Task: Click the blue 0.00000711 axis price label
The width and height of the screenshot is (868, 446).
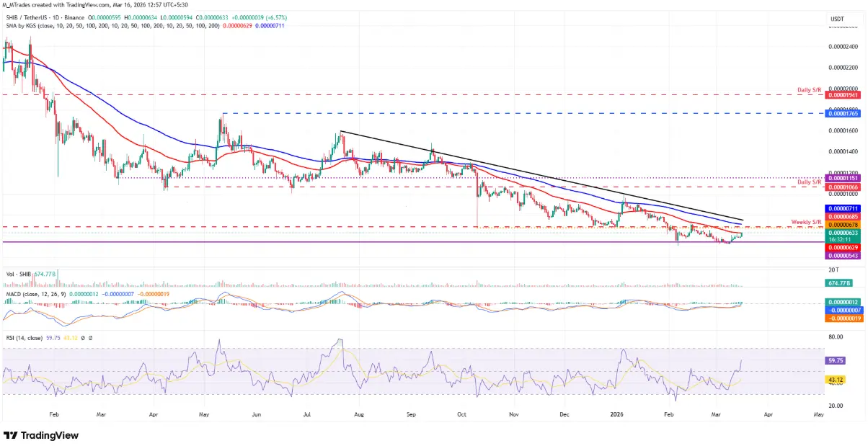Action: (x=842, y=208)
